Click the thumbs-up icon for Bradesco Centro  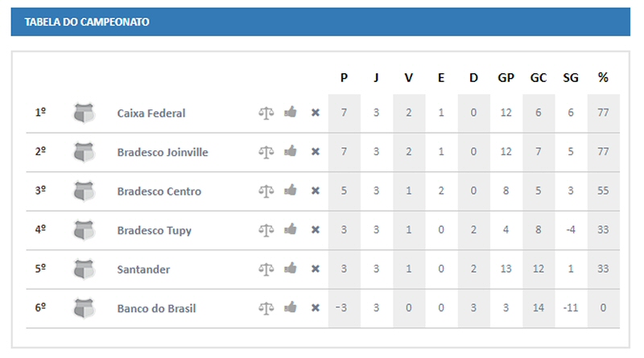point(291,190)
